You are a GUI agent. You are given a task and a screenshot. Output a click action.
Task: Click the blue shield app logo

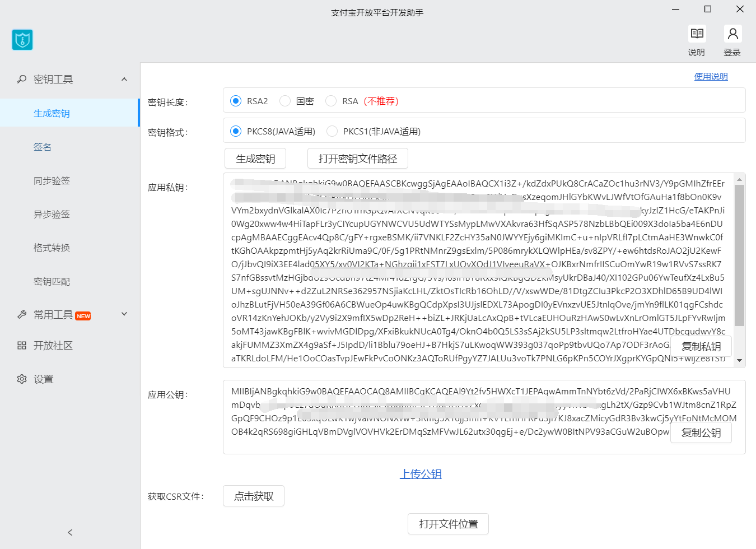point(22,40)
